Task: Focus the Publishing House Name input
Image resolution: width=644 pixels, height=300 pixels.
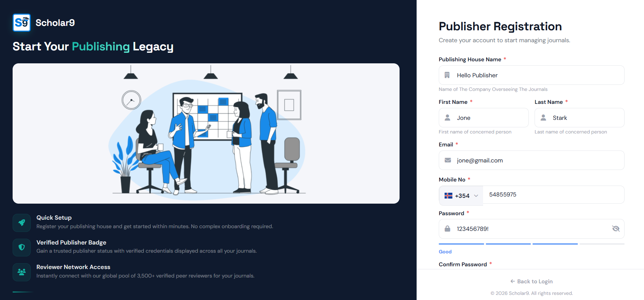Action: point(531,75)
